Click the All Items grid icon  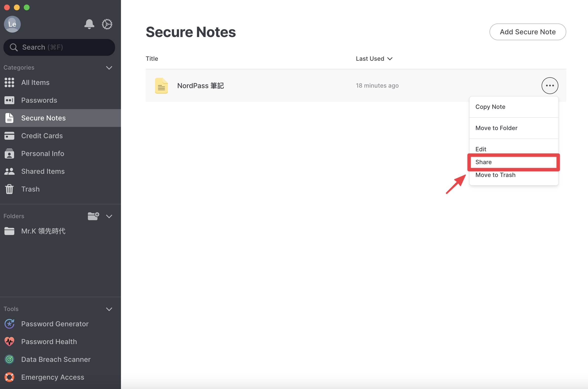pos(9,82)
